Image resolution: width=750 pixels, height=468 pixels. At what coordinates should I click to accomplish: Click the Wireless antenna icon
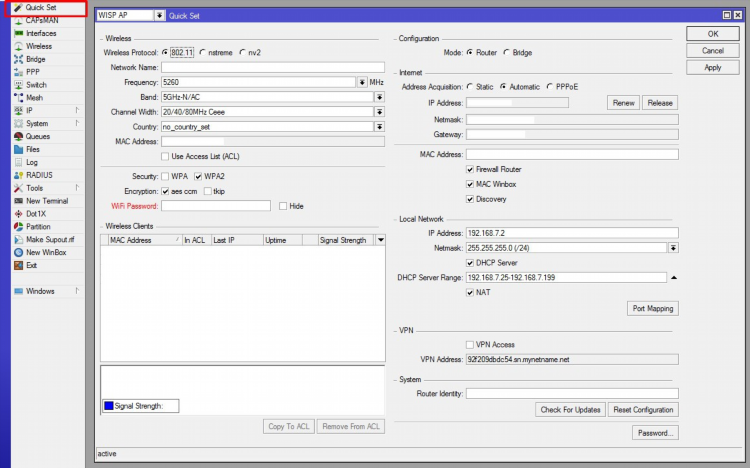[18, 46]
